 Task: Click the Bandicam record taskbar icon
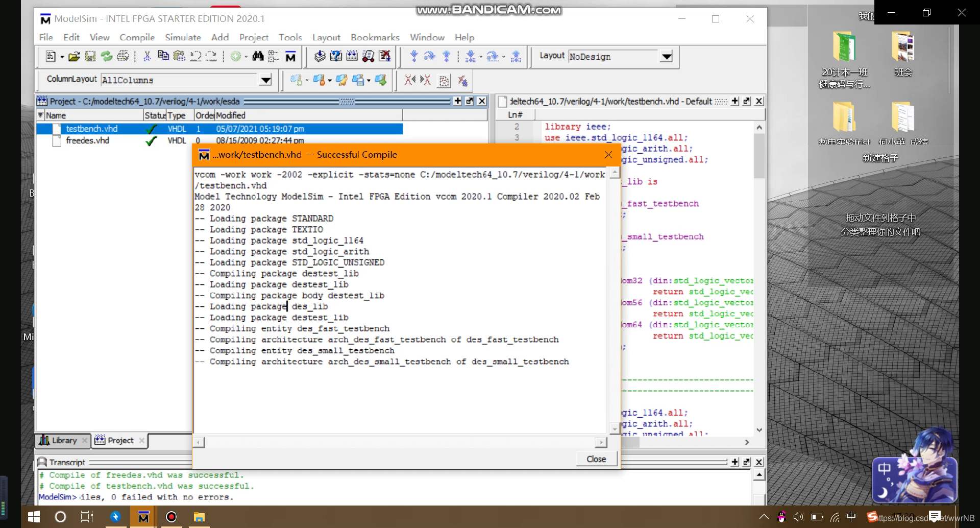171,517
